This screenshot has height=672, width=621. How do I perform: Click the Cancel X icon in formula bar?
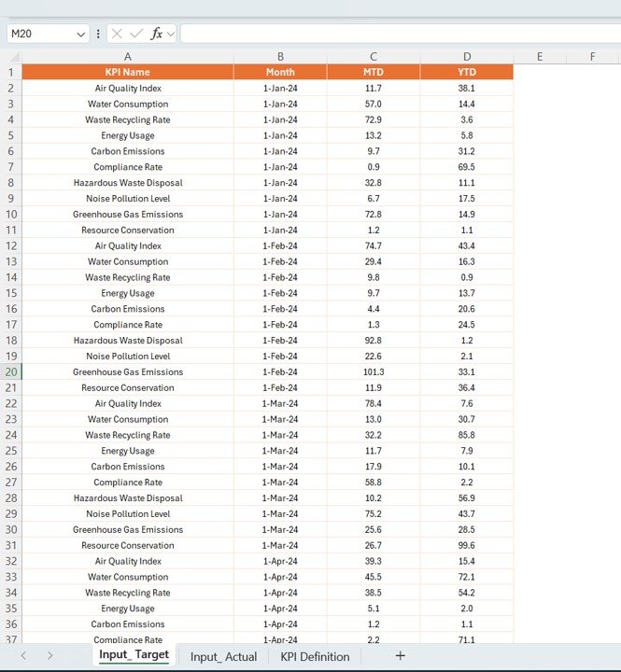pos(117,34)
